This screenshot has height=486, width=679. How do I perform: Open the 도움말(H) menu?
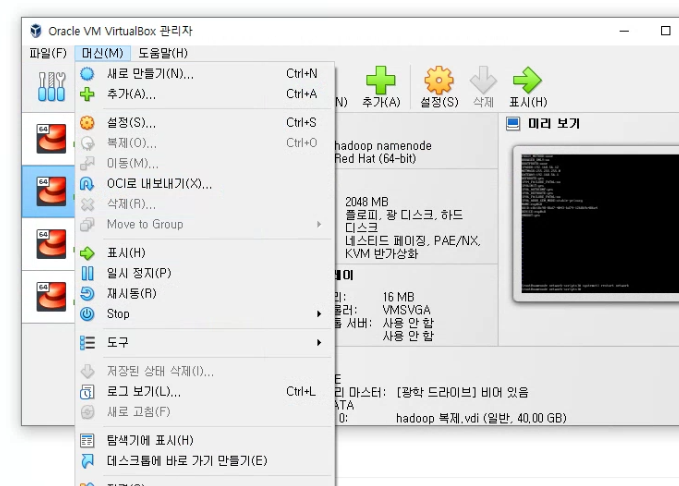pos(163,53)
